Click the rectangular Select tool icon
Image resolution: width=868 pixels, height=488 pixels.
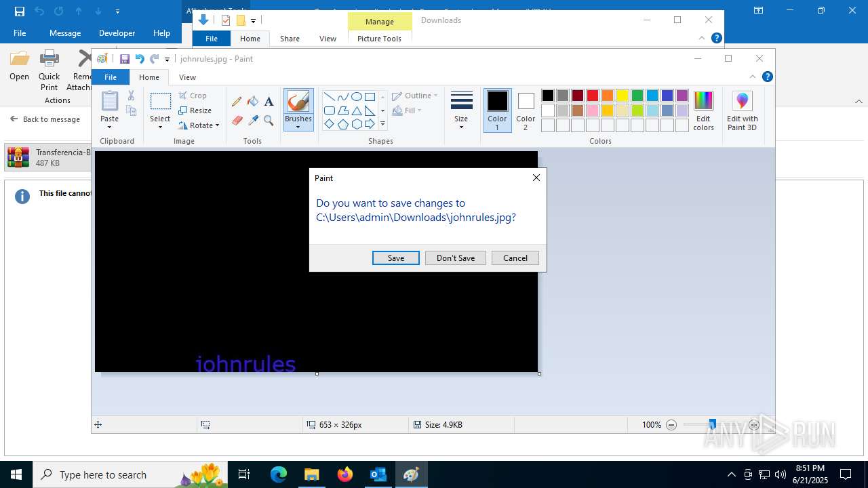click(161, 102)
